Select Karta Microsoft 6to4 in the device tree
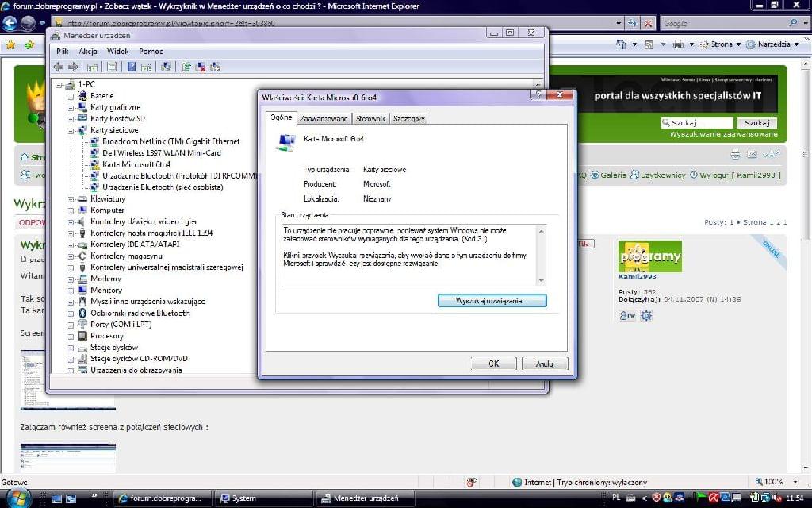 [x=136, y=164]
